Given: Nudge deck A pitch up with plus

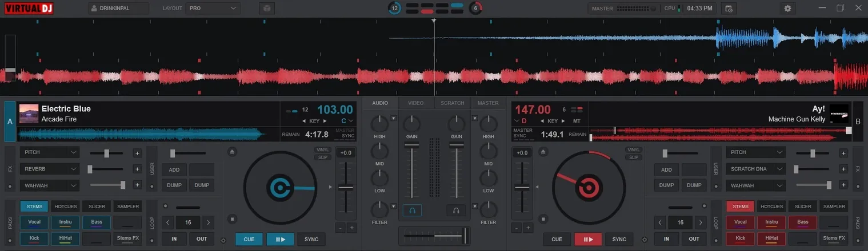Looking at the screenshot, I should [x=352, y=228].
